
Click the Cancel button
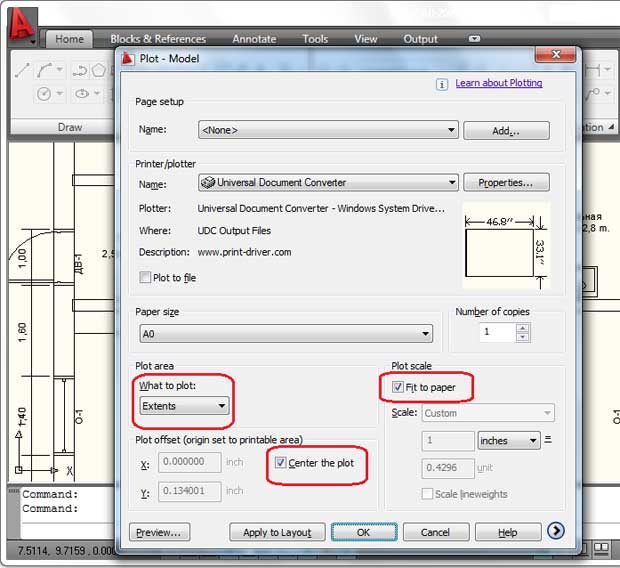click(436, 532)
